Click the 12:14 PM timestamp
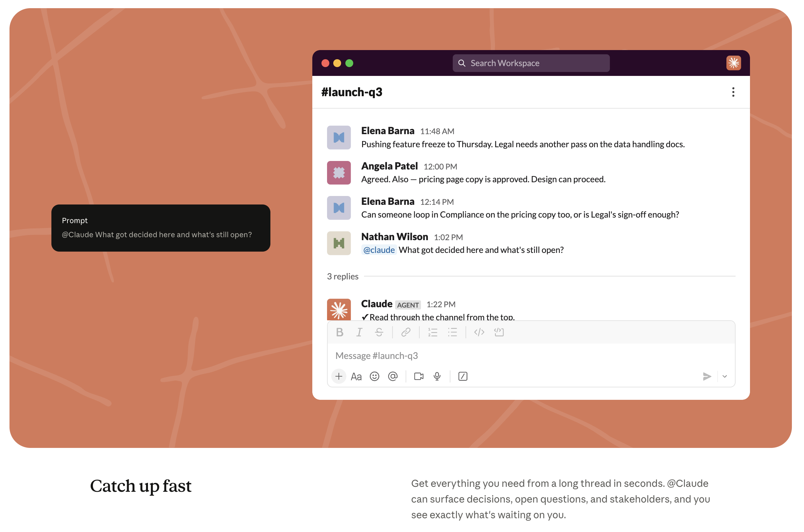This screenshot has height=532, width=804. (x=437, y=202)
